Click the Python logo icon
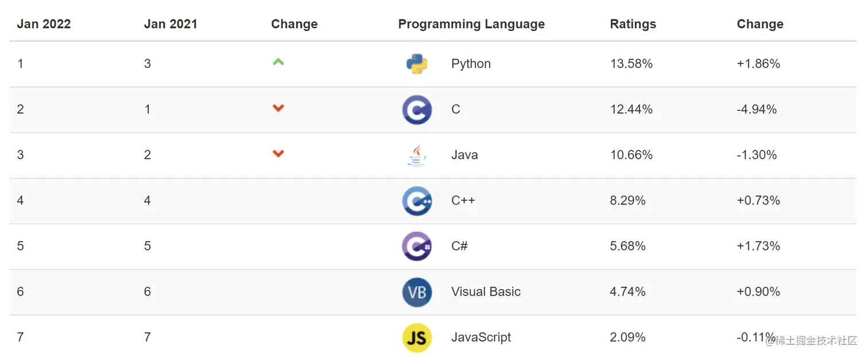This screenshot has width=868, height=357. coord(417,64)
